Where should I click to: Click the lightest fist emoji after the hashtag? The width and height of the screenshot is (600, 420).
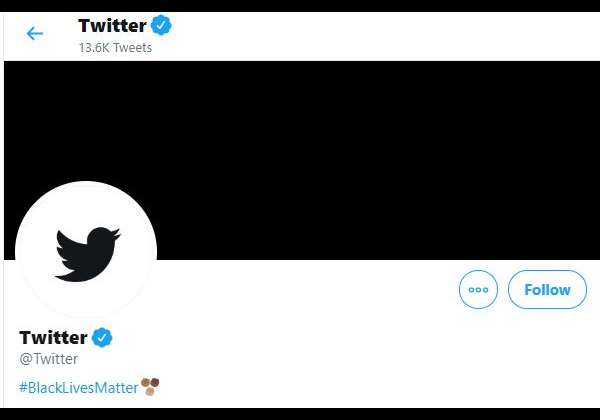tap(150, 391)
